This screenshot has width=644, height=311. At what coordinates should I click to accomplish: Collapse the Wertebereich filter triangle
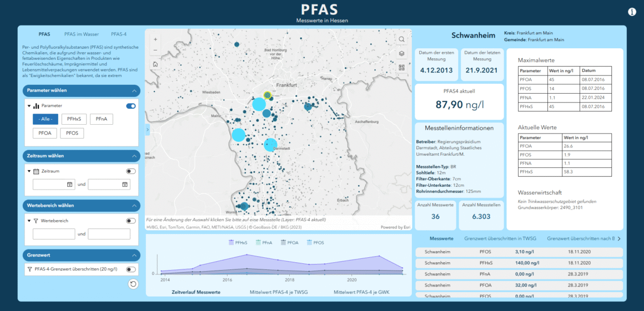[x=29, y=221]
